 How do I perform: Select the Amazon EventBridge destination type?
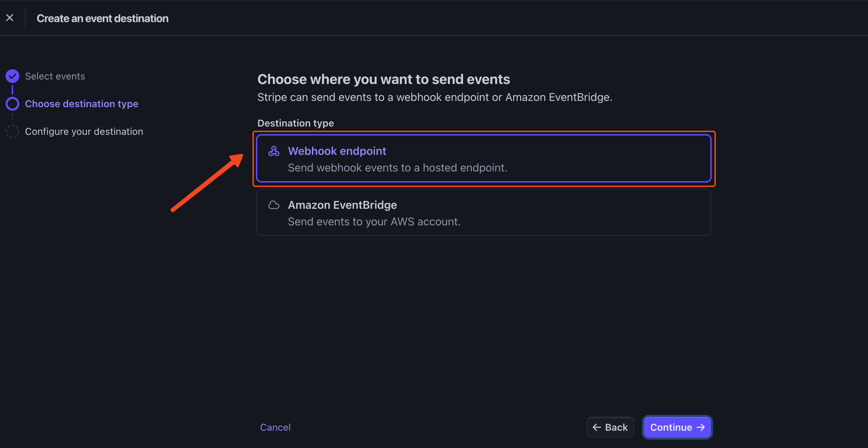(x=483, y=212)
